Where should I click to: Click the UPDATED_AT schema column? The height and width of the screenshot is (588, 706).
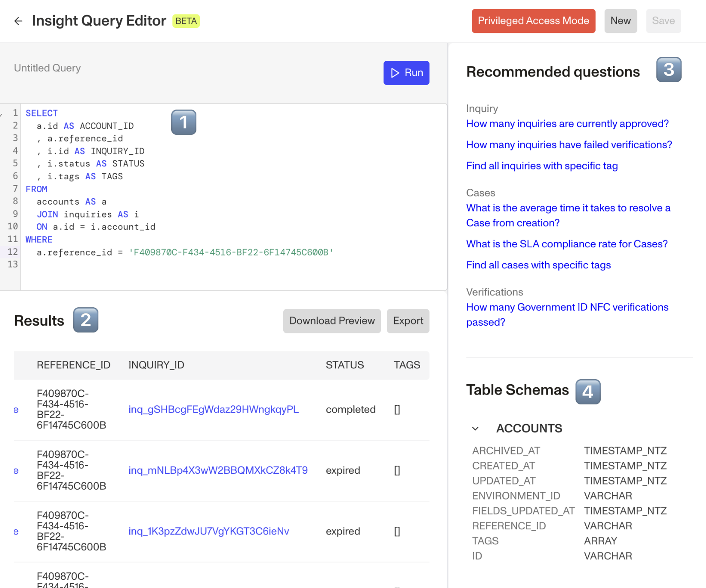(504, 481)
